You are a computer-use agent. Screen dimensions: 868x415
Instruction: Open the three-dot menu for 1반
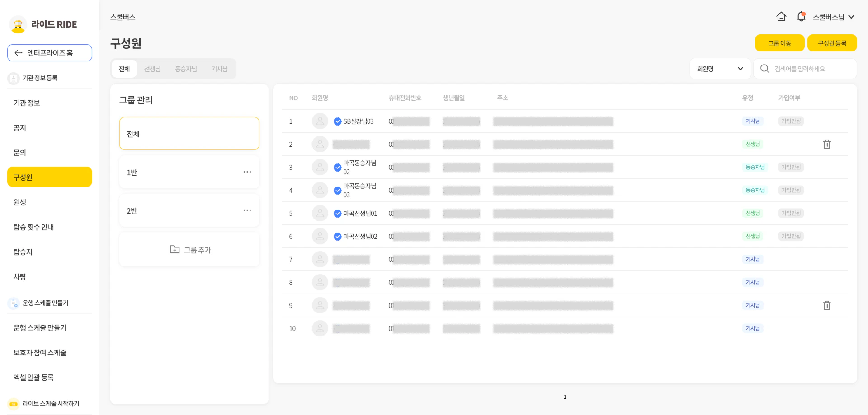point(247,172)
